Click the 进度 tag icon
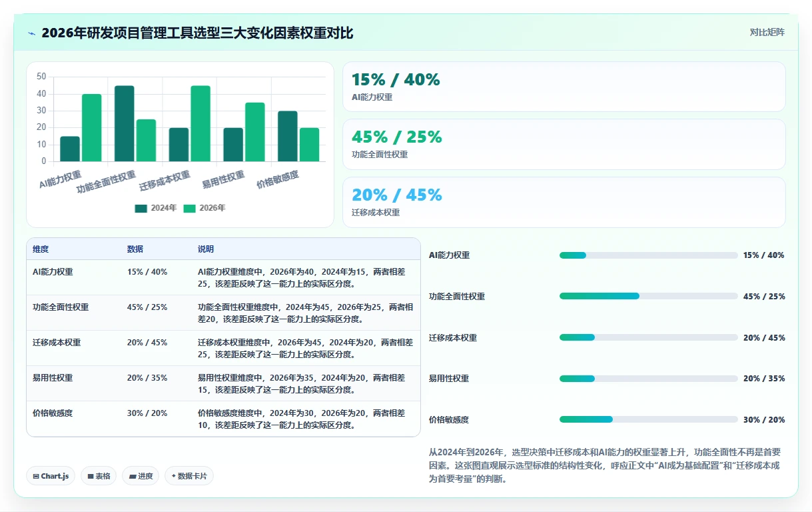Screen dimensions: 812x512 click(x=133, y=476)
